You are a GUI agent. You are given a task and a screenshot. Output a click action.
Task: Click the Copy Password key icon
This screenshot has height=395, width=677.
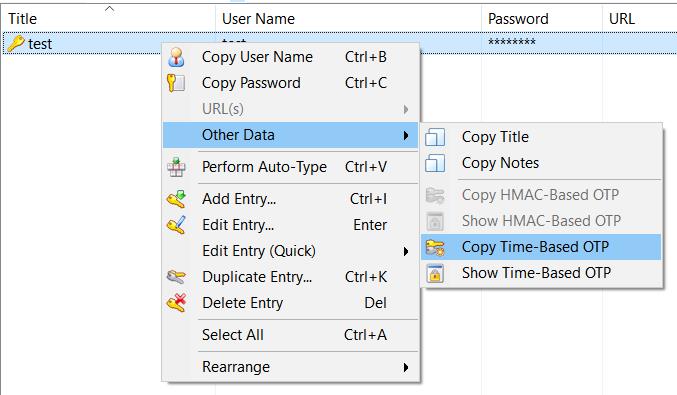point(176,83)
